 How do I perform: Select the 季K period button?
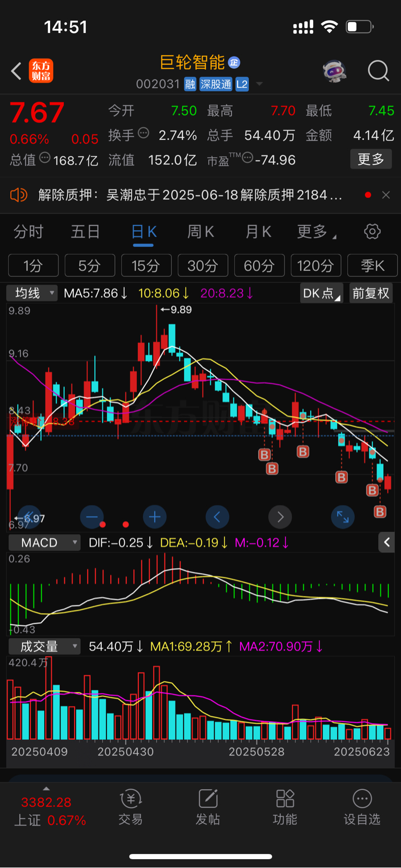(372, 266)
